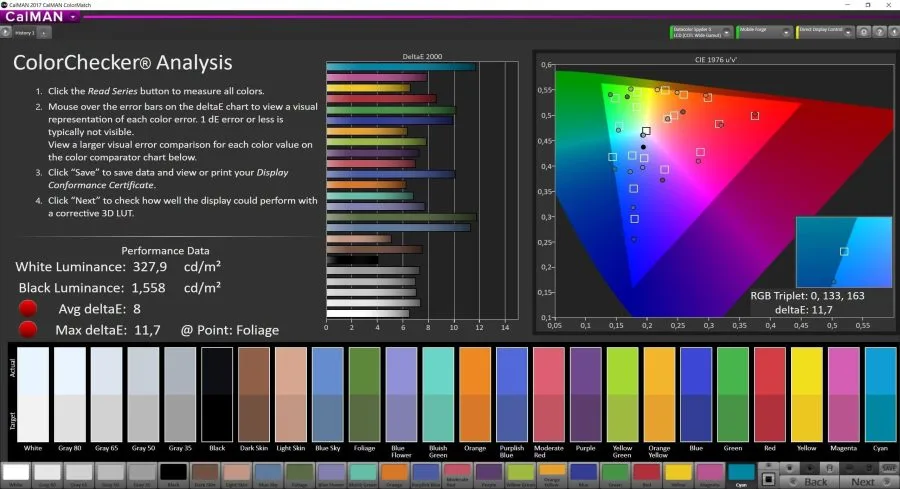Select the White patch button in bottom strip
900x489 pixels.
[16, 474]
